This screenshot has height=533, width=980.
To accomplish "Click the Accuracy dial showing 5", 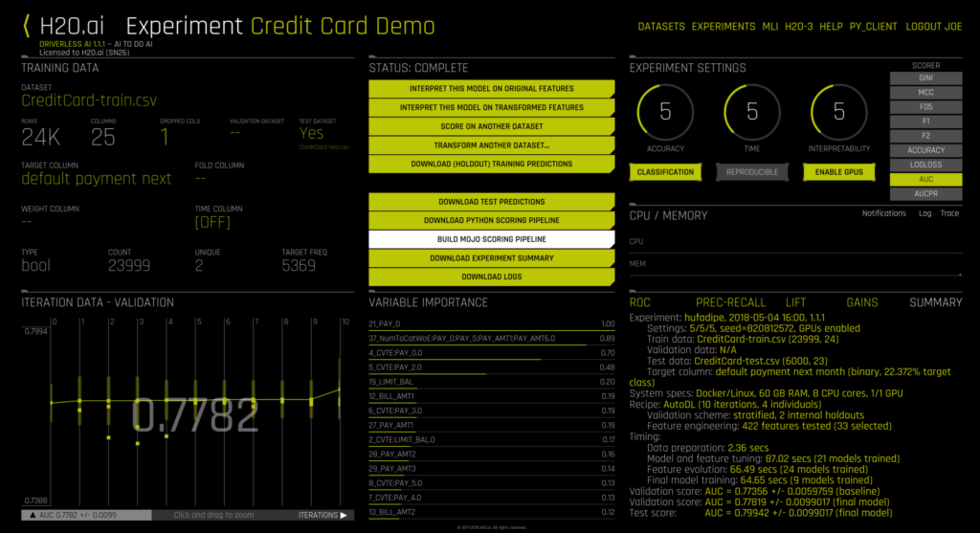I will coord(665,112).
